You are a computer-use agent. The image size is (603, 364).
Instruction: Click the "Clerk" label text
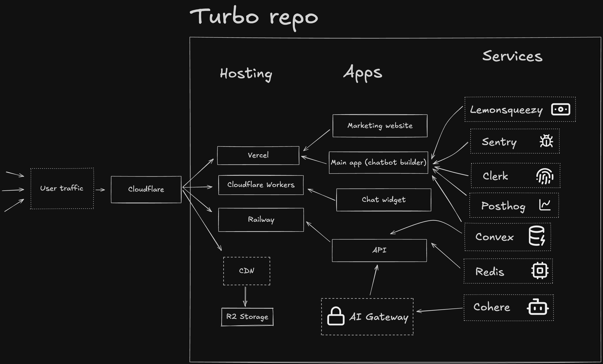[x=495, y=176]
